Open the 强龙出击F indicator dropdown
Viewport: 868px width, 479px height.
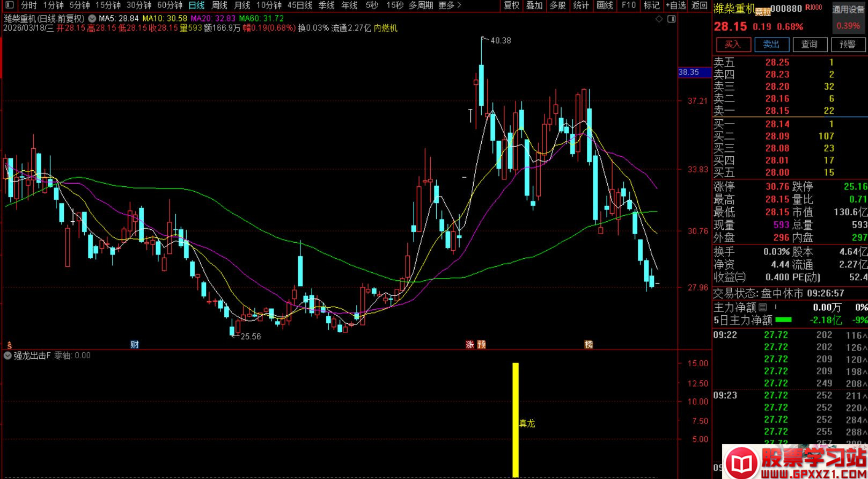coord(8,355)
